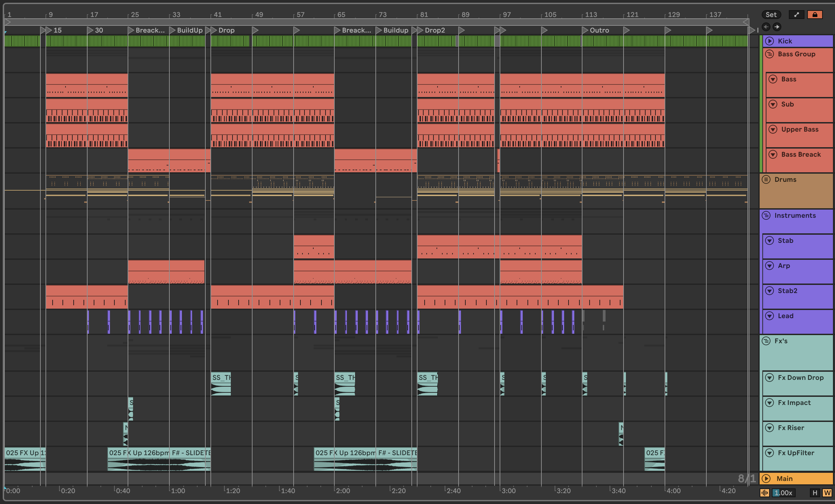835x504 pixels.
Task: Select the Instruments track header
Action: 796,221
